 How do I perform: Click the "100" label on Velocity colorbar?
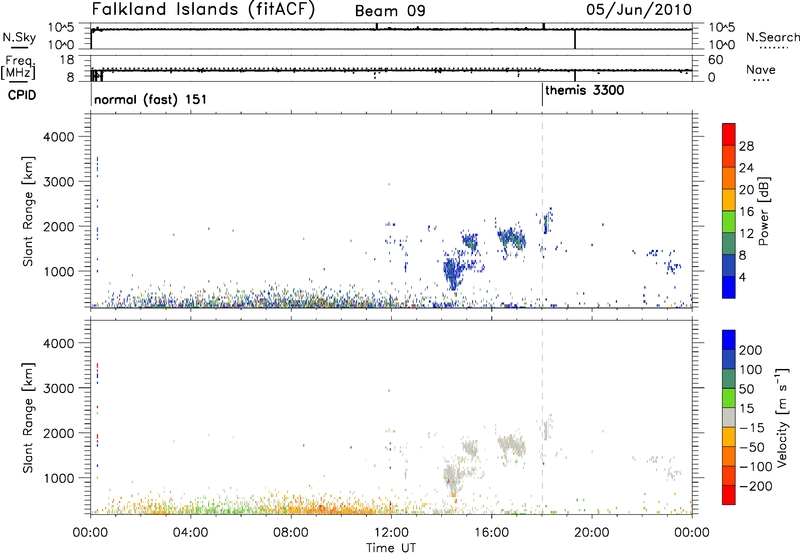[751, 370]
